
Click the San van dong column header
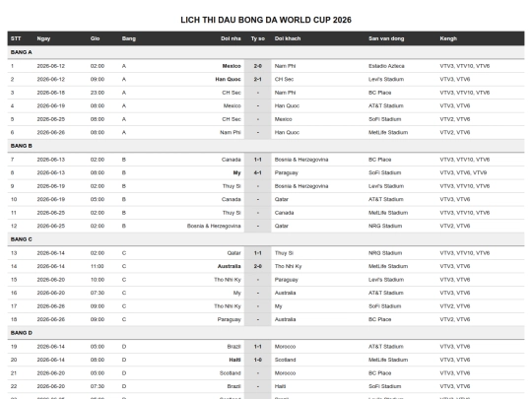[x=386, y=38]
